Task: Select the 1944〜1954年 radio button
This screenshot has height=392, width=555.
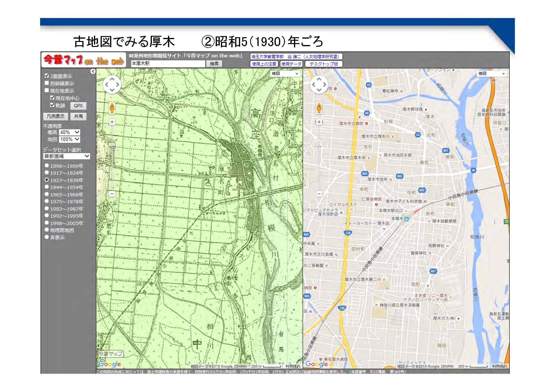Action: 47,187
